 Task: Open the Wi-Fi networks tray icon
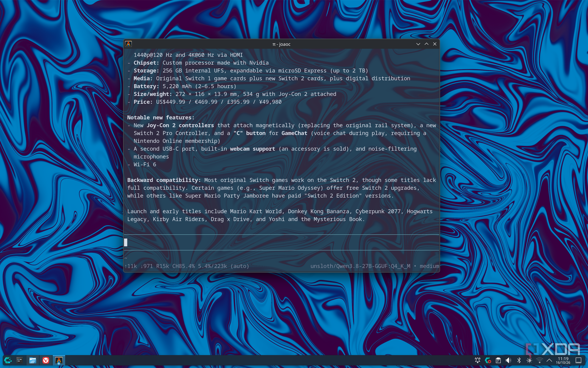[x=539, y=360]
